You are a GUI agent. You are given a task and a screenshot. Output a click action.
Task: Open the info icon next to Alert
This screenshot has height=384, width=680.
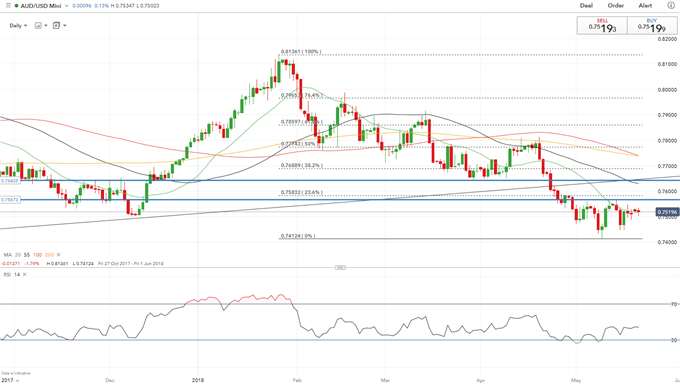coord(670,6)
